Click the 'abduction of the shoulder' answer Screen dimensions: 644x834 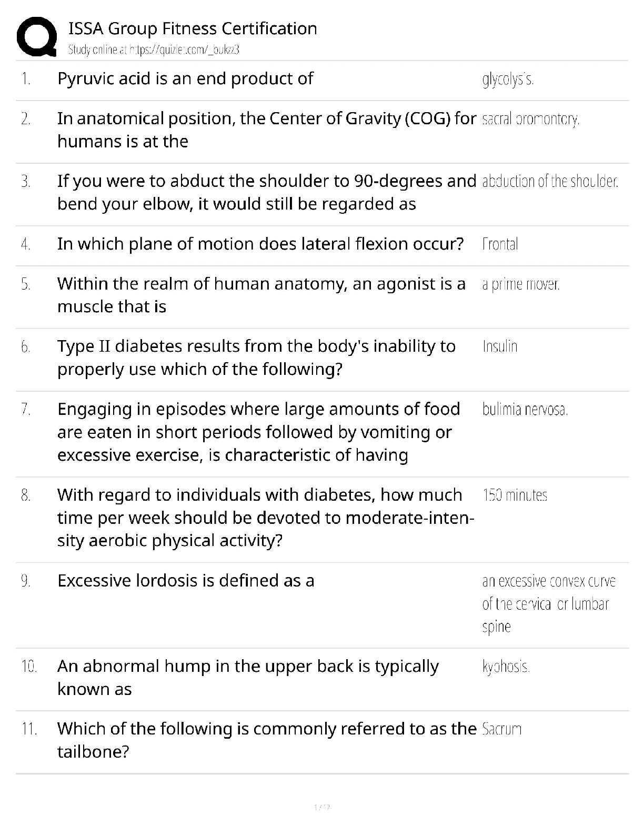click(550, 182)
